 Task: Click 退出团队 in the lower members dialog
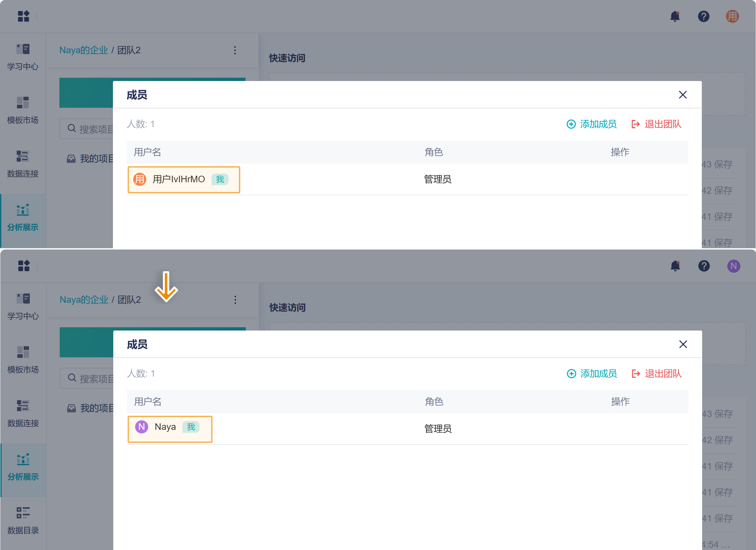click(657, 374)
